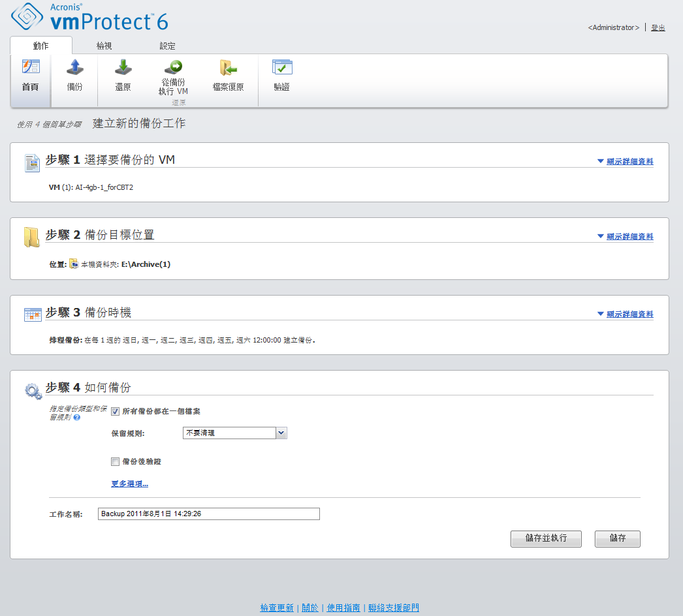Viewport: 683px width, 616px height.
Task: Expand 顯示詳細資料 for step 1
Action: point(626,162)
